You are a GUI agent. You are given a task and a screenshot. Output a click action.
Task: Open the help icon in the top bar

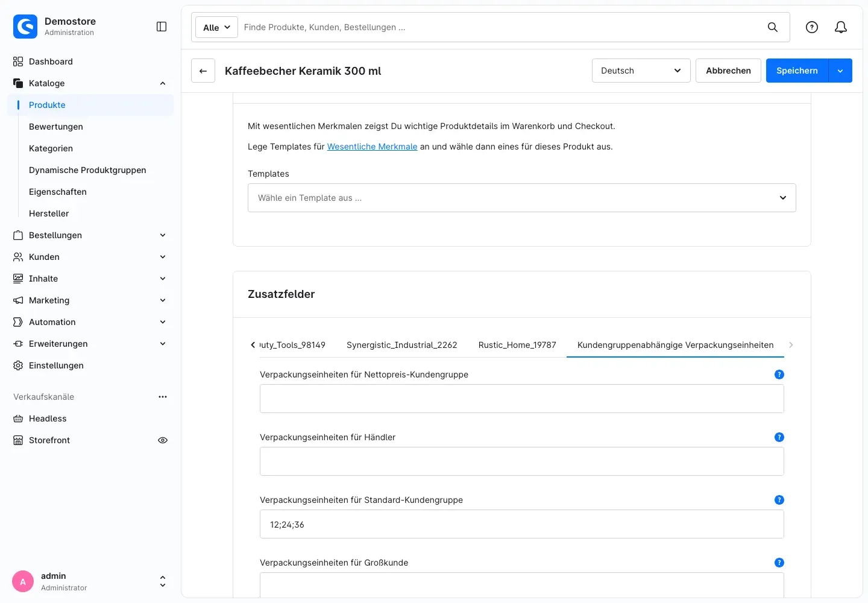pyautogui.click(x=812, y=27)
